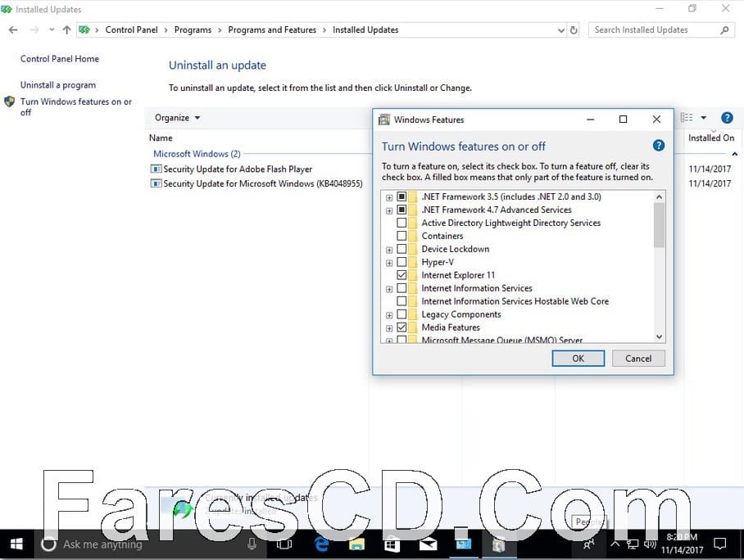This screenshot has width=744, height=560.
Task: Click the change view icon in toolbar
Action: [x=687, y=118]
